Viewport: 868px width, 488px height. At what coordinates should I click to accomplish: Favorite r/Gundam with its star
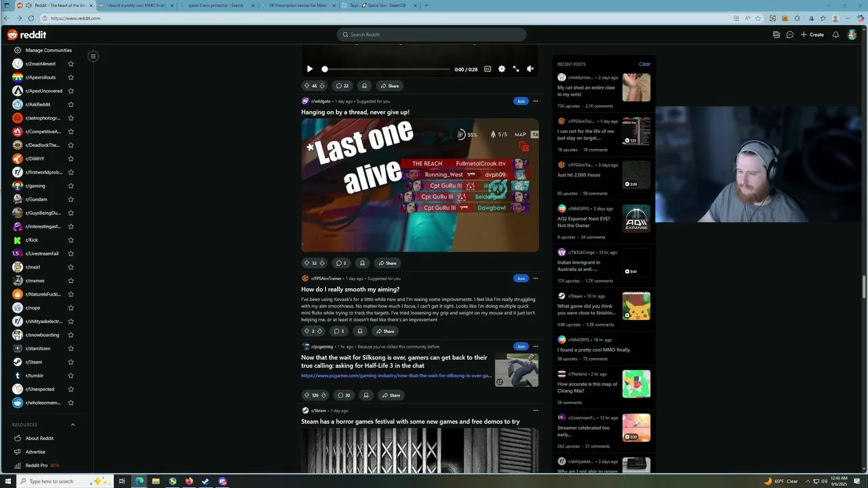(x=71, y=199)
